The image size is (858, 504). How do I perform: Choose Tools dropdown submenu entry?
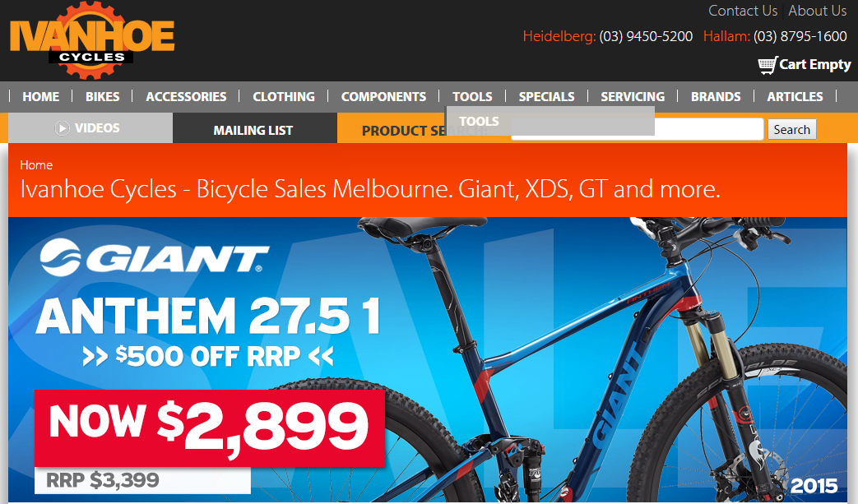pos(479,122)
